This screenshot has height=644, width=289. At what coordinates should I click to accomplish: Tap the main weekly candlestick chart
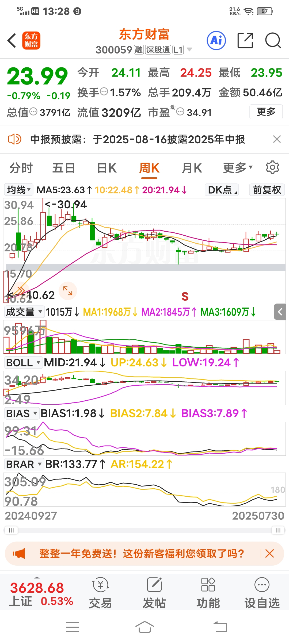click(144, 250)
